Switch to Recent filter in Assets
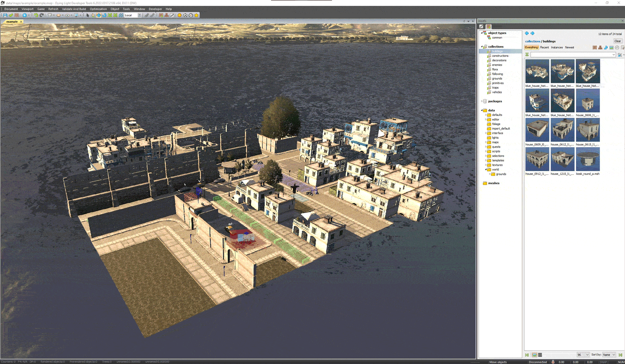This screenshot has width=625, height=364. [x=544, y=48]
